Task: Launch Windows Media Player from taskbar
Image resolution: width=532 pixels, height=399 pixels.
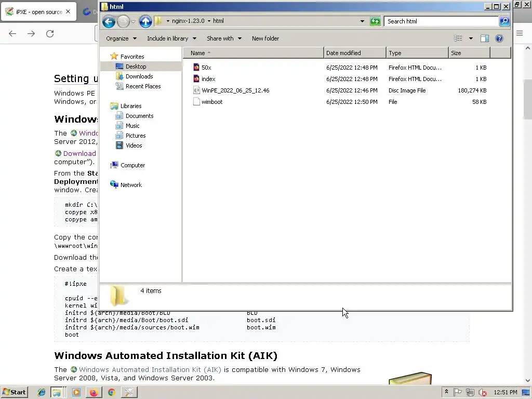Action: (x=76, y=392)
